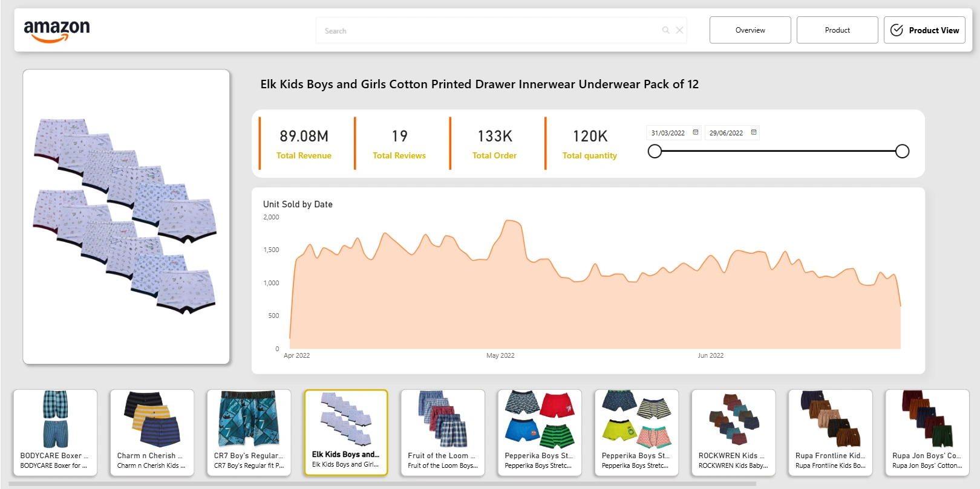This screenshot has width=980, height=489.
Task: Grab the left date slider handle
Action: click(655, 151)
